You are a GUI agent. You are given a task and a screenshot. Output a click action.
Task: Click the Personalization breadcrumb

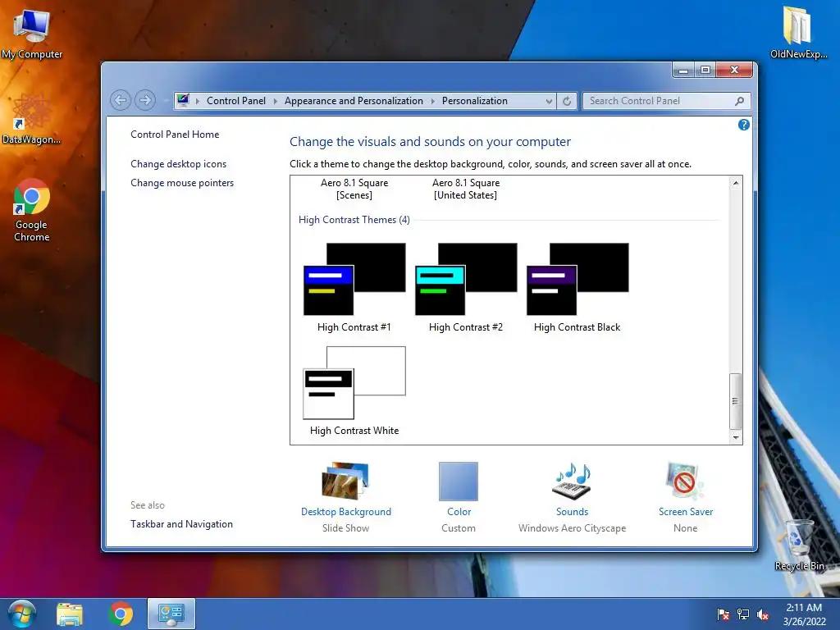pos(475,101)
